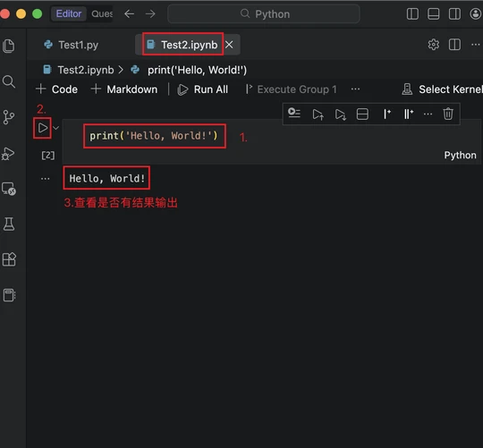Open the notebook panel icon in sidebar
483x448 pixels.
click(9, 295)
